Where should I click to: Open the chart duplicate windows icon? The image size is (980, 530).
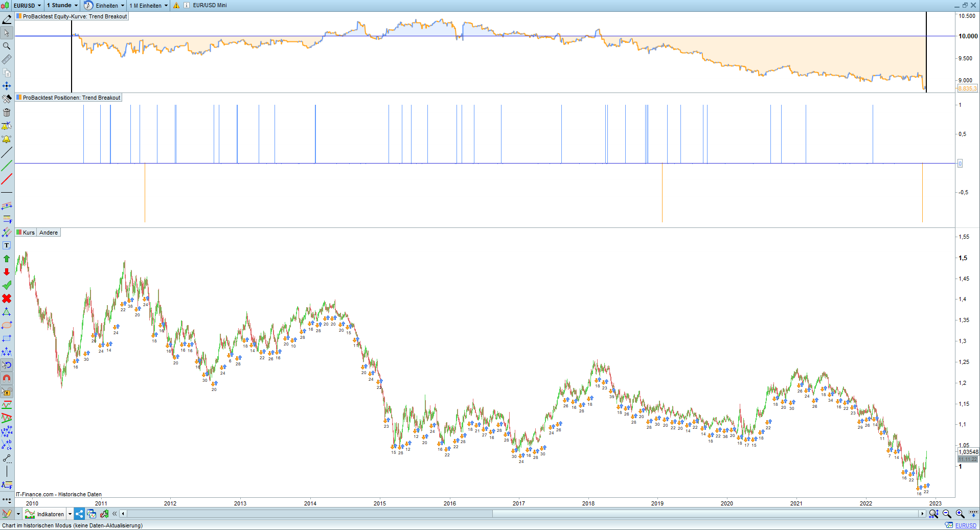[x=92, y=514]
